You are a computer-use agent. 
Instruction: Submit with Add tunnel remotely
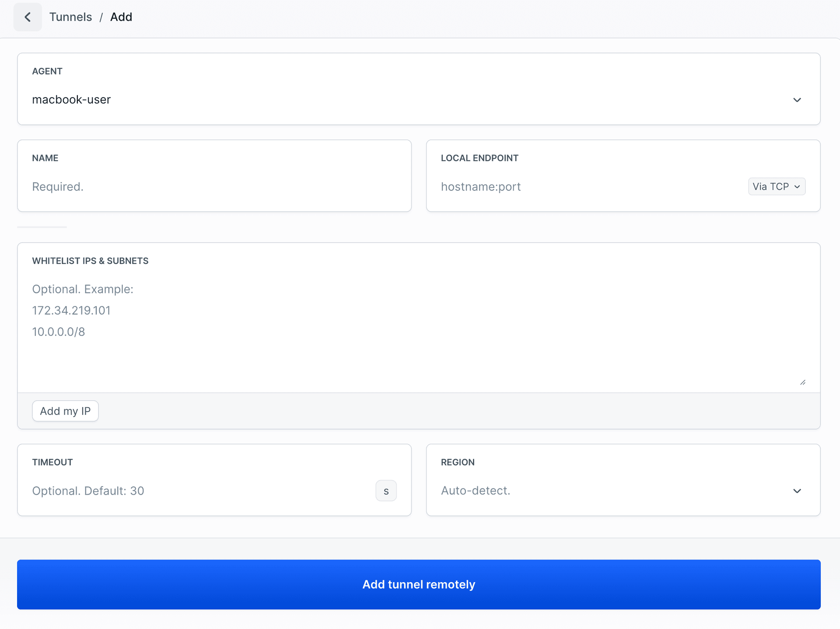[x=419, y=584]
